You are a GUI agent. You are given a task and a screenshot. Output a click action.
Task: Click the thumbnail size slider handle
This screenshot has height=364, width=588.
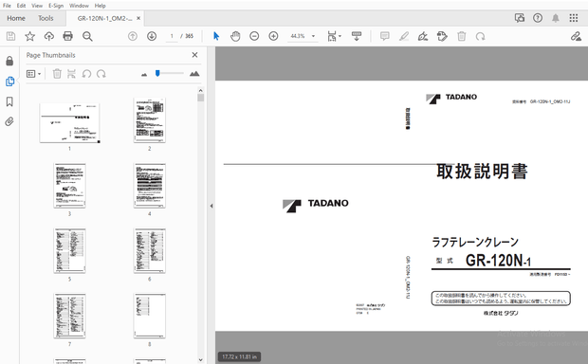pyautogui.click(x=157, y=74)
